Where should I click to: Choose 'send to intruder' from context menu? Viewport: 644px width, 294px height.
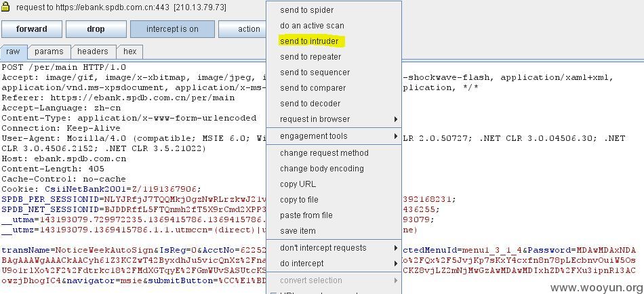(x=309, y=41)
